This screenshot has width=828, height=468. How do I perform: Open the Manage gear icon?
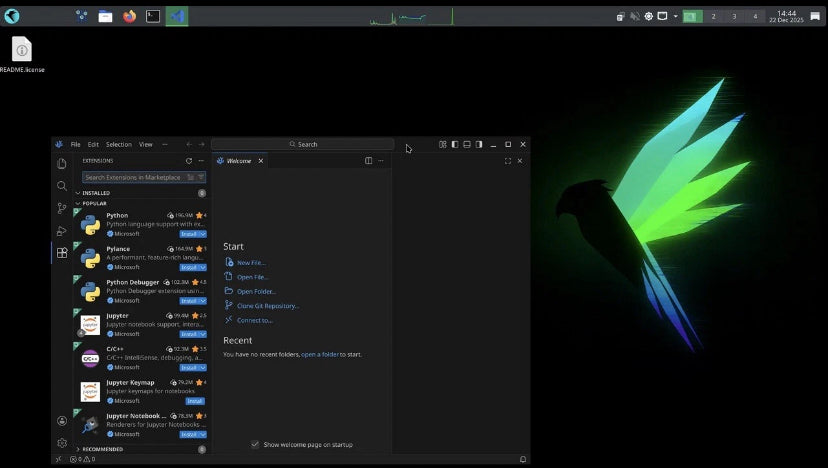coord(62,443)
